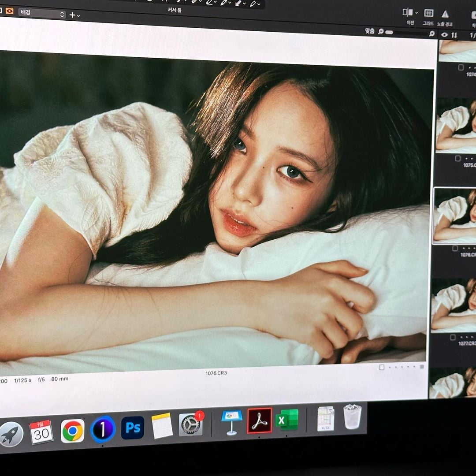Click the zoom-in magnifier icon at slider's right end
The image size is (476, 476).
click(x=431, y=33)
